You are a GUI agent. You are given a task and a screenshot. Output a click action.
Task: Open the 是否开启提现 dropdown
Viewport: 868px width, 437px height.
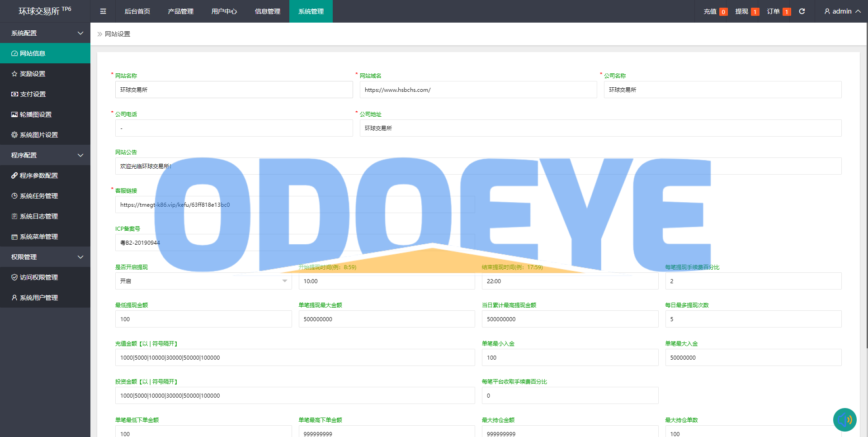203,281
